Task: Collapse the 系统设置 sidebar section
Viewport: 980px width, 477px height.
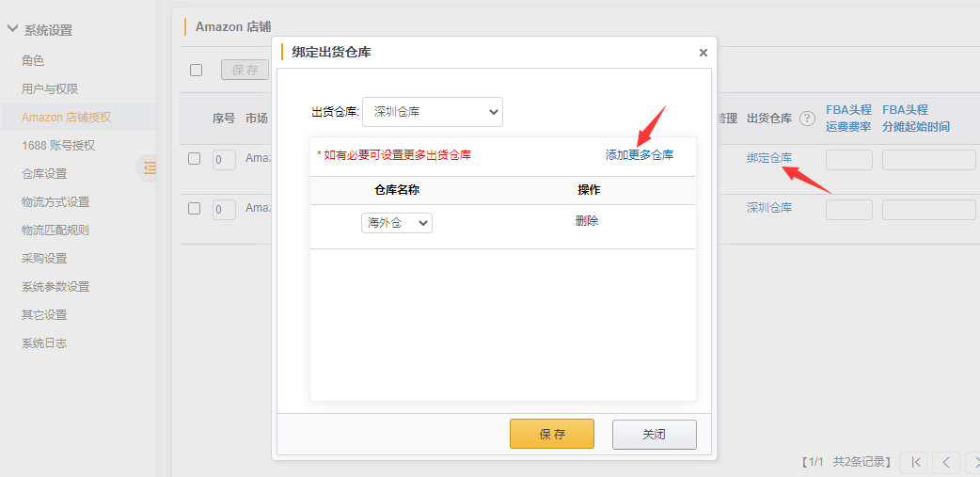Action: (x=12, y=29)
